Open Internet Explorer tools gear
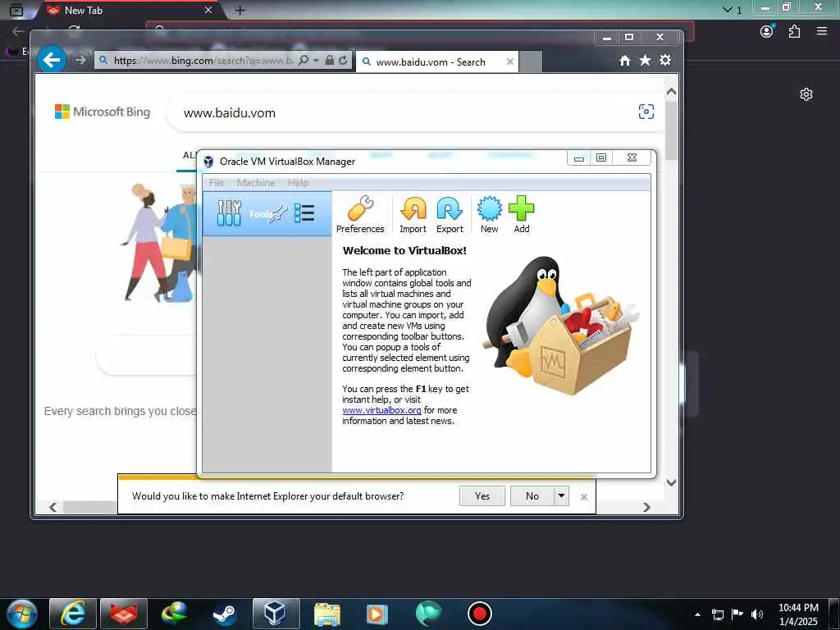 pos(665,60)
